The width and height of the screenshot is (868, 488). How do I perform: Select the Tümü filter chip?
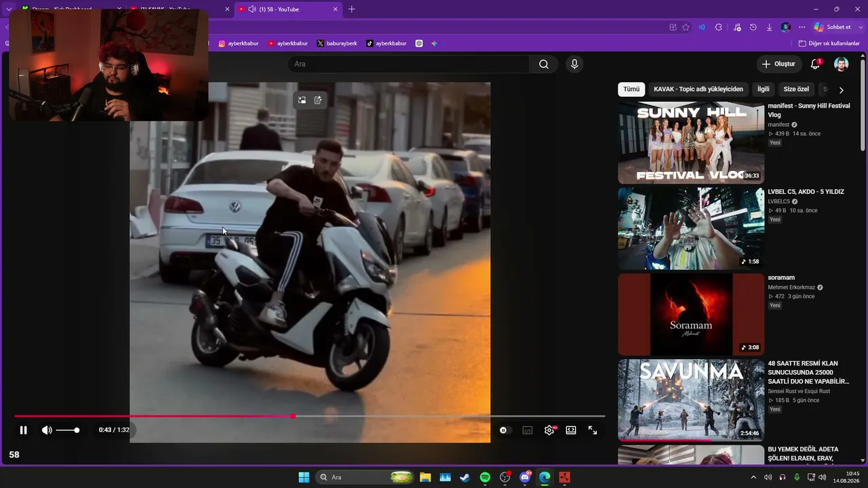coord(631,89)
